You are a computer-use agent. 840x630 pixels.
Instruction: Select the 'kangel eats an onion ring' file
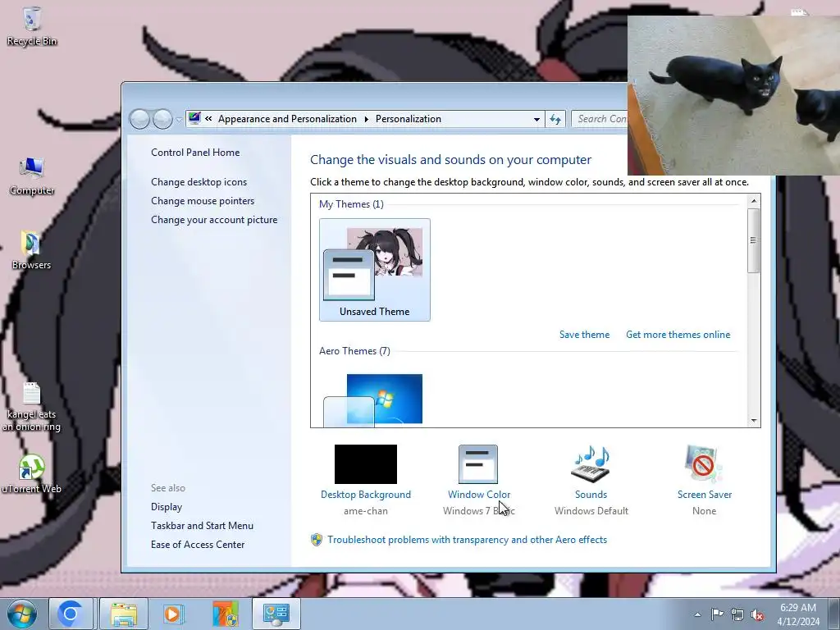[x=32, y=407]
